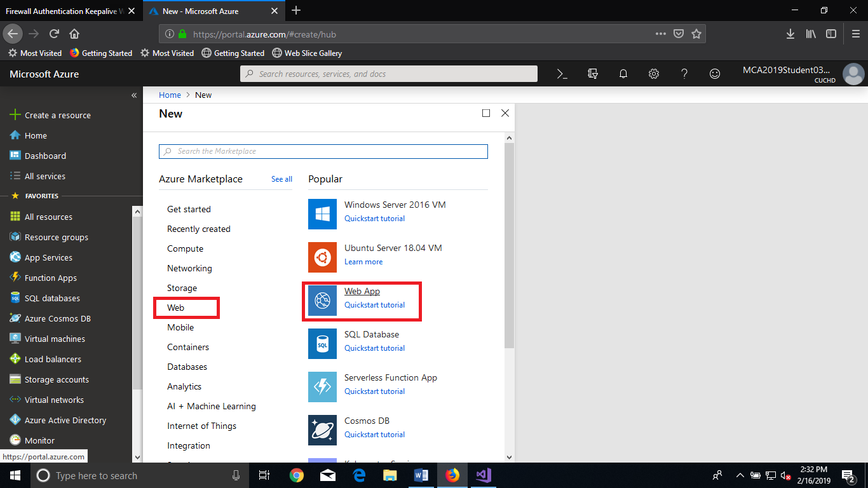The height and width of the screenshot is (488, 868).
Task: Click the Cosmos DB planet icon
Action: pos(322,430)
